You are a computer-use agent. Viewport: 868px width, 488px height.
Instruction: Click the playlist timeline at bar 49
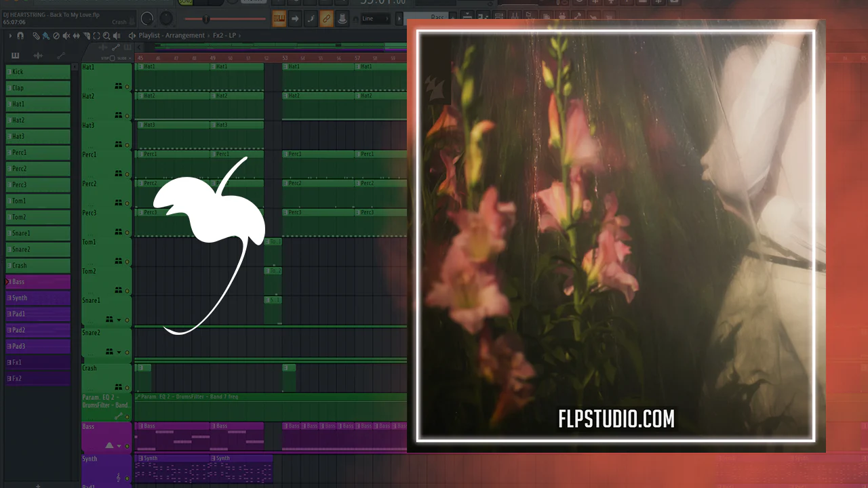(213, 58)
